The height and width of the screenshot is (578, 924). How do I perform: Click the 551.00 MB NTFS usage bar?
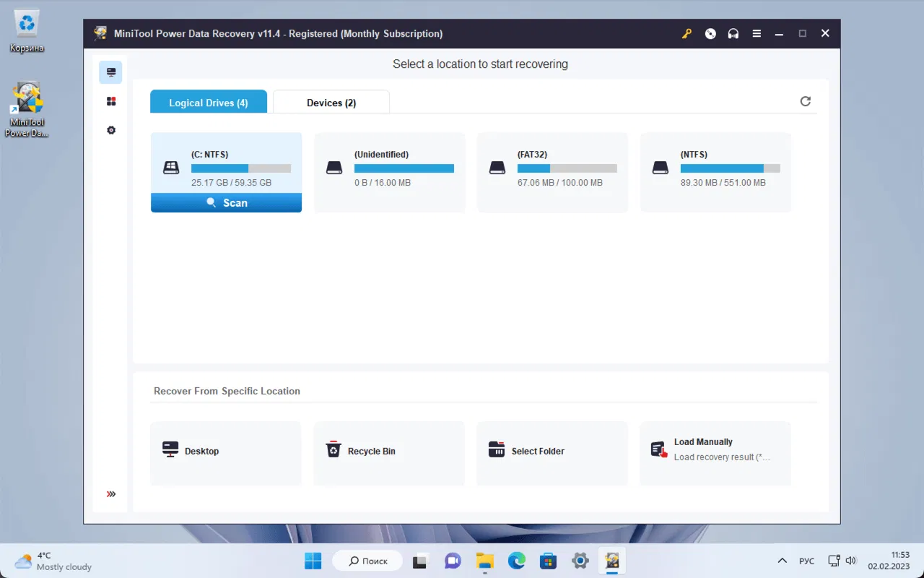point(731,168)
